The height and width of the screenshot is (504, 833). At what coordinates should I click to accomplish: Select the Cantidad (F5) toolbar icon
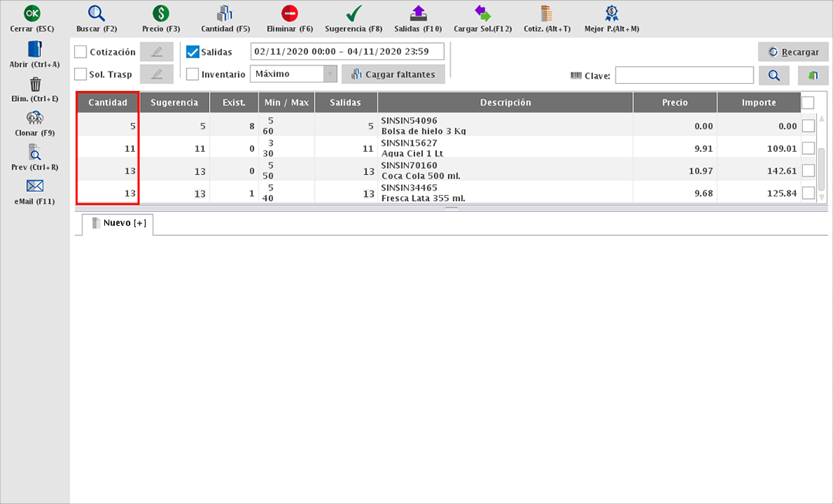(x=225, y=14)
